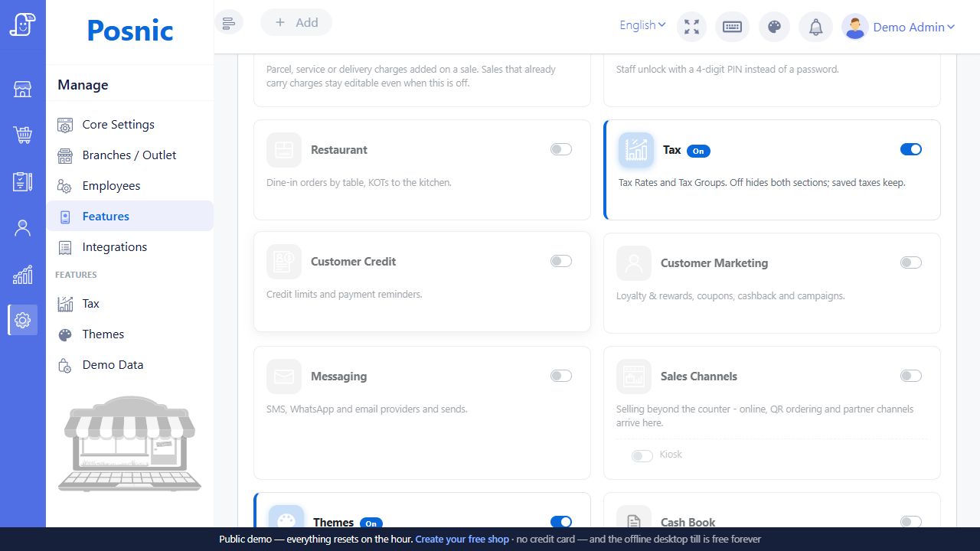
Task: Open the person icon in left rail
Action: (23, 228)
